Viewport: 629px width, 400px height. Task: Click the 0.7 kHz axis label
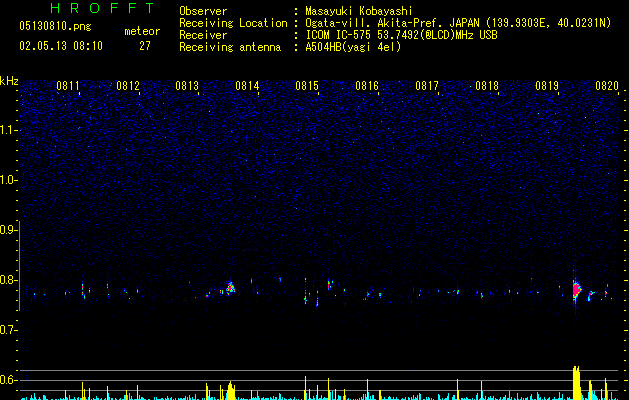point(8,330)
